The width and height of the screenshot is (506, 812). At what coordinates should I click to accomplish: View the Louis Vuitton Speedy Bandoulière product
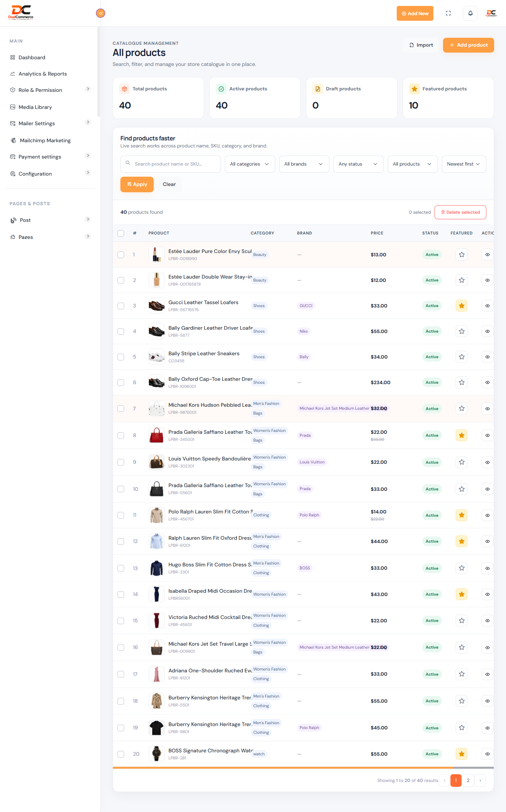tap(487, 462)
